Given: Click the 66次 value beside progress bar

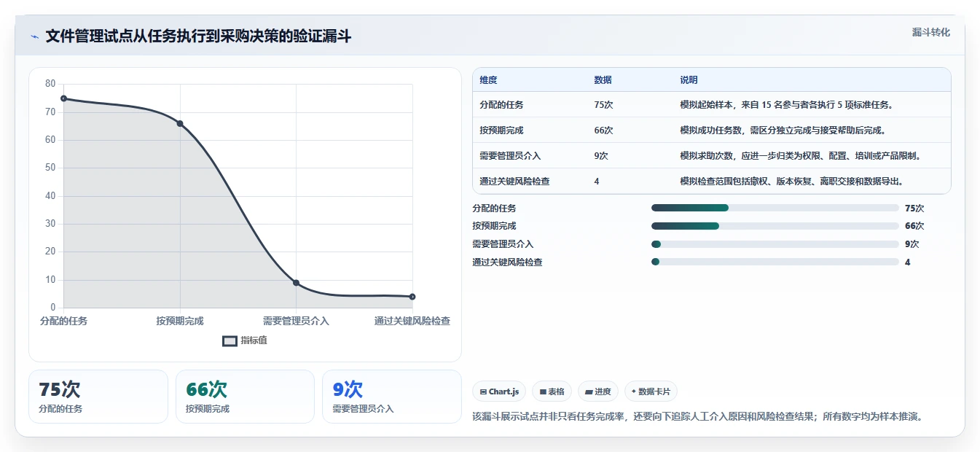Looking at the screenshot, I should (914, 226).
